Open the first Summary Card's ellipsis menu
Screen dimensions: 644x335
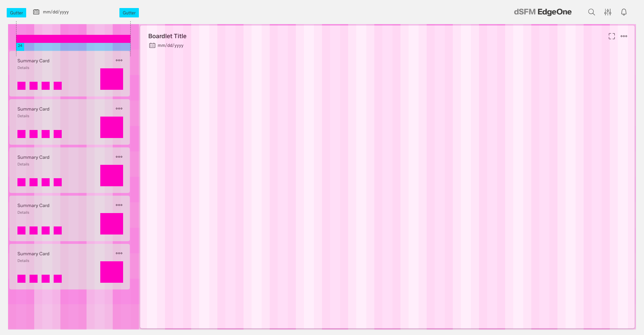[x=119, y=60]
